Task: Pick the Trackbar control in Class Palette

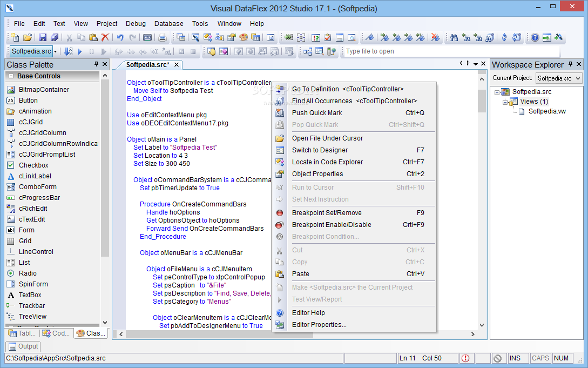Action: 32,306
